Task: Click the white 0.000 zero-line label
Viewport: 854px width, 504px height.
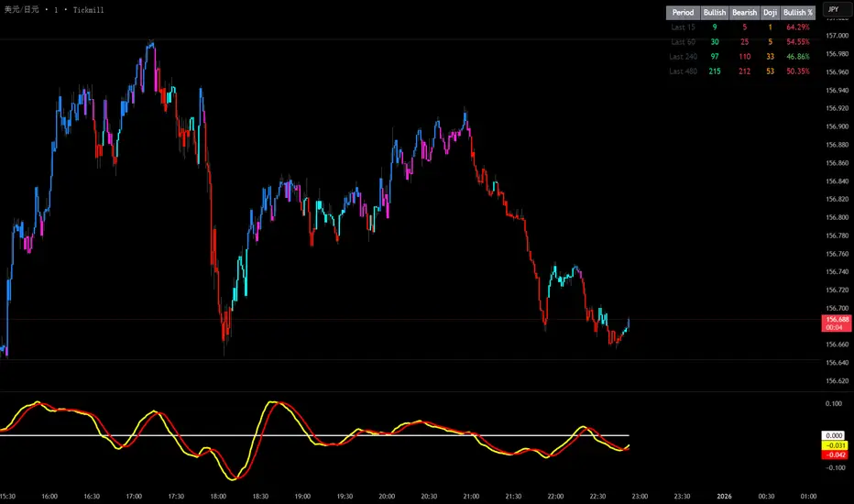Action: point(833,435)
